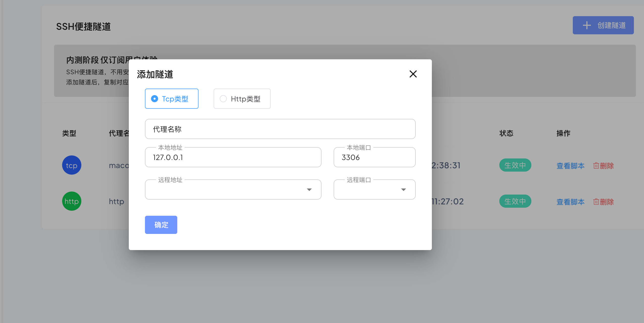Click 查看脚本 for the tcp tunnel
Image resolution: width=644 pixels, height=323 pixels.
[x=570, y=166]
